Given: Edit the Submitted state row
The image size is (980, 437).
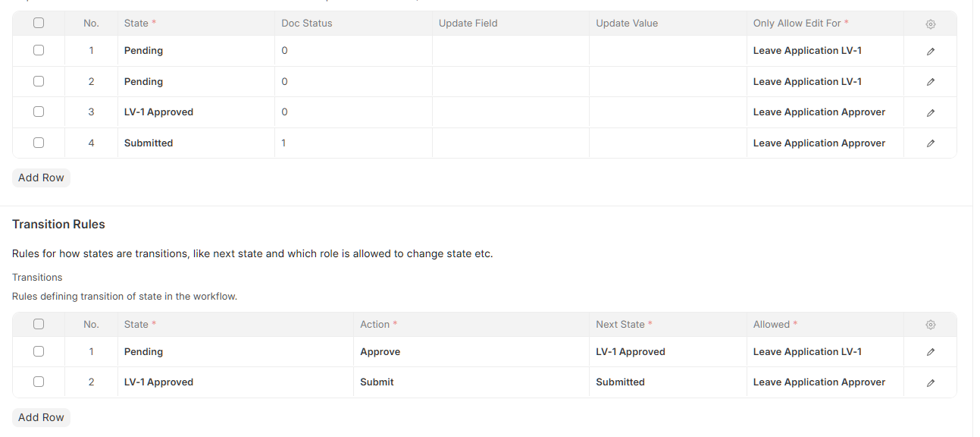Looking at the screenshot, I should pos(930,143).
